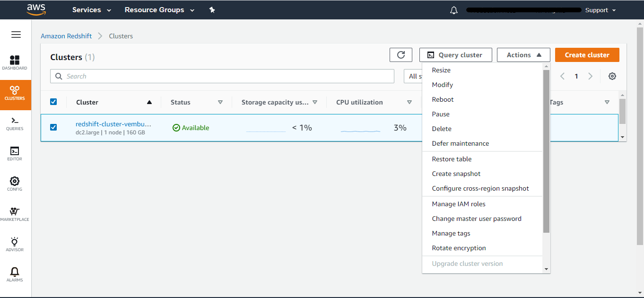Choose Defer maintenance option
The width and height of the screenshot is (644, 298).
(482, 143)
